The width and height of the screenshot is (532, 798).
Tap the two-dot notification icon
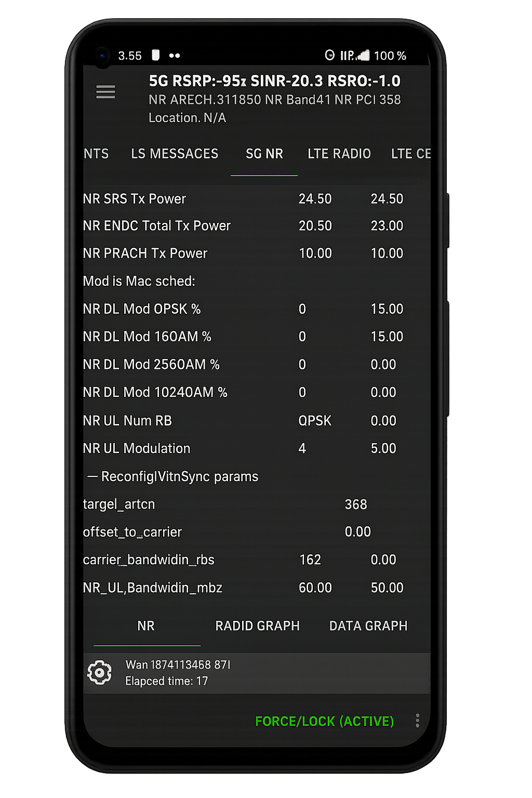point(175,55)
